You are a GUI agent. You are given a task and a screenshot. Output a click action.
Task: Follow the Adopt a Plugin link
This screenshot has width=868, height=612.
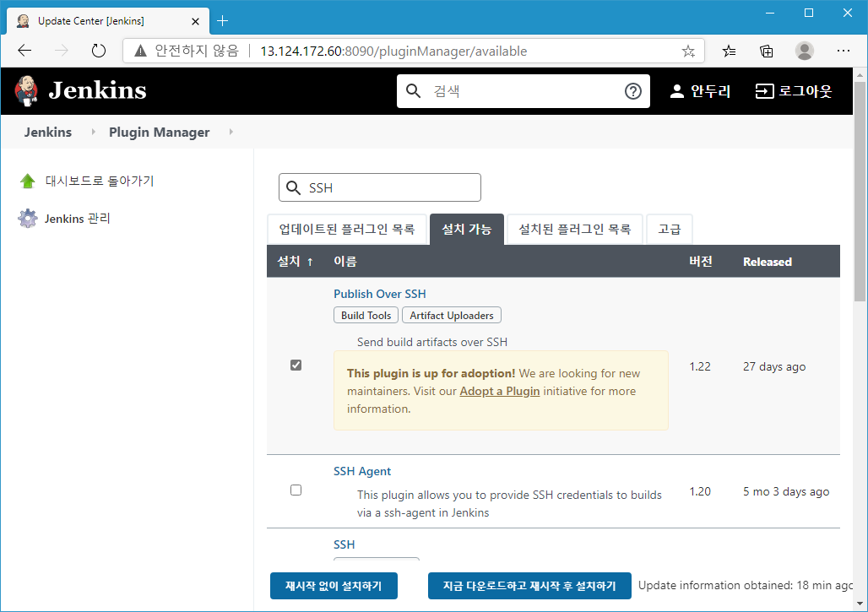(x=500, y=391)
